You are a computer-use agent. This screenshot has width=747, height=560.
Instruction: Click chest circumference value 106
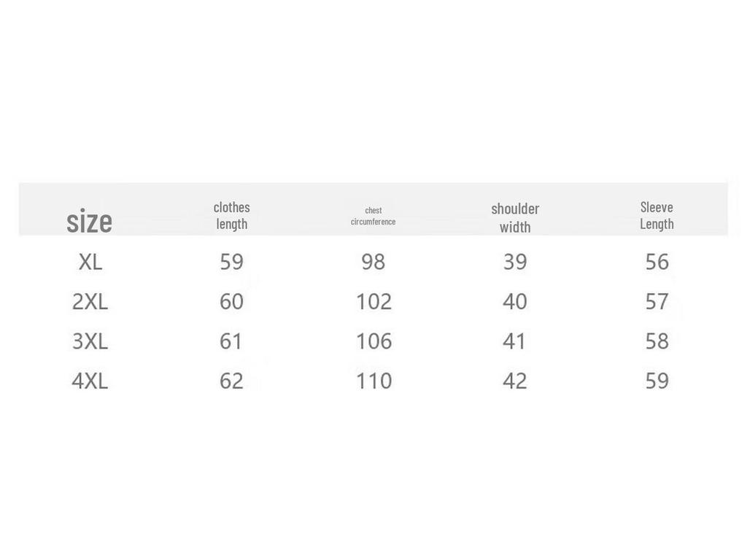pyautogui.click(x=373, y=341)
